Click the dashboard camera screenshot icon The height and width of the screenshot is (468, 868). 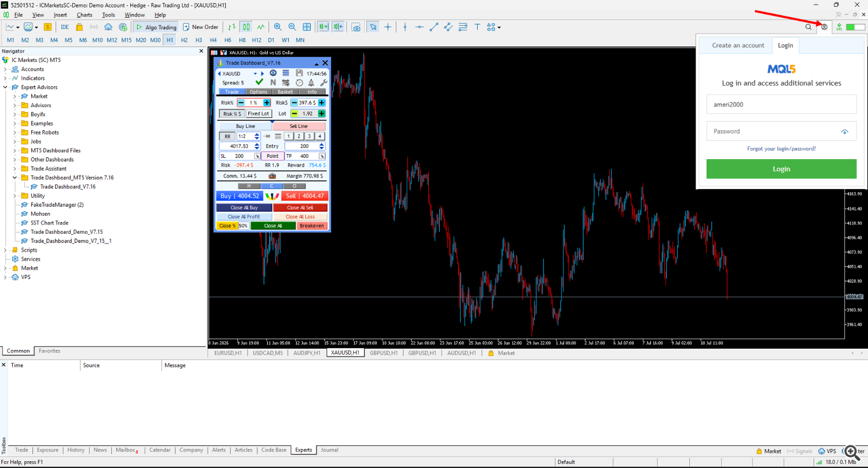272,176
